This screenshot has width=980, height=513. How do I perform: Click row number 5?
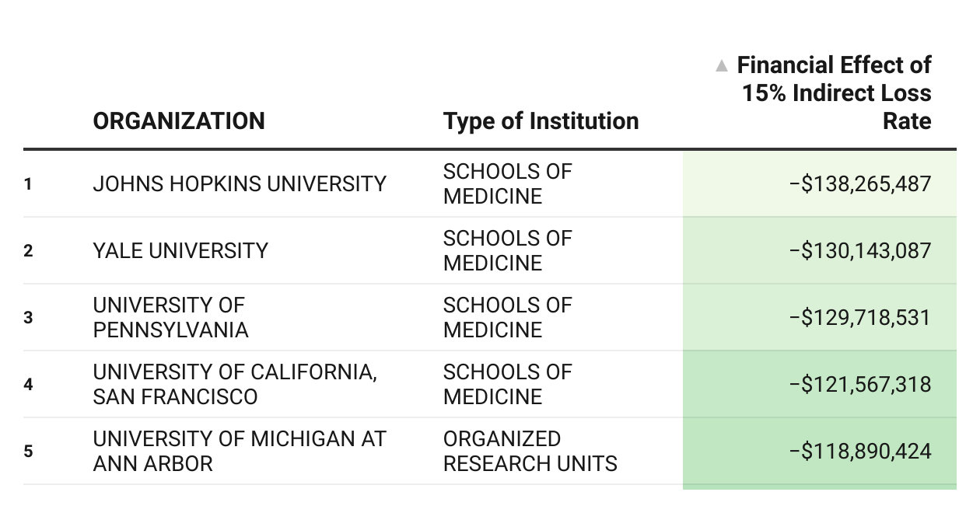pos(28,451)
